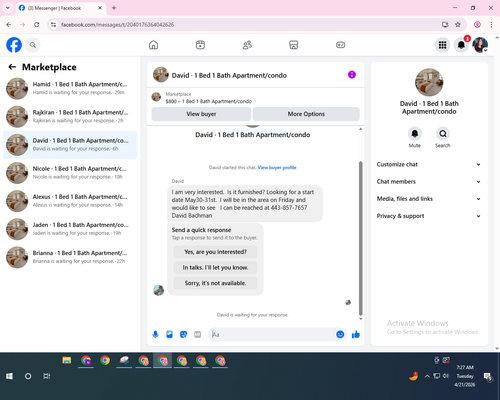Open Task View on the taskbar
Viewport: 500px width, 400px height.
[47, 376]
